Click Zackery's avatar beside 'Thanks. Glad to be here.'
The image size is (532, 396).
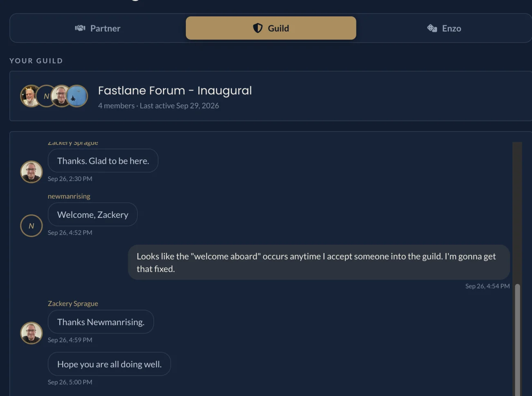tap(32, 172)
